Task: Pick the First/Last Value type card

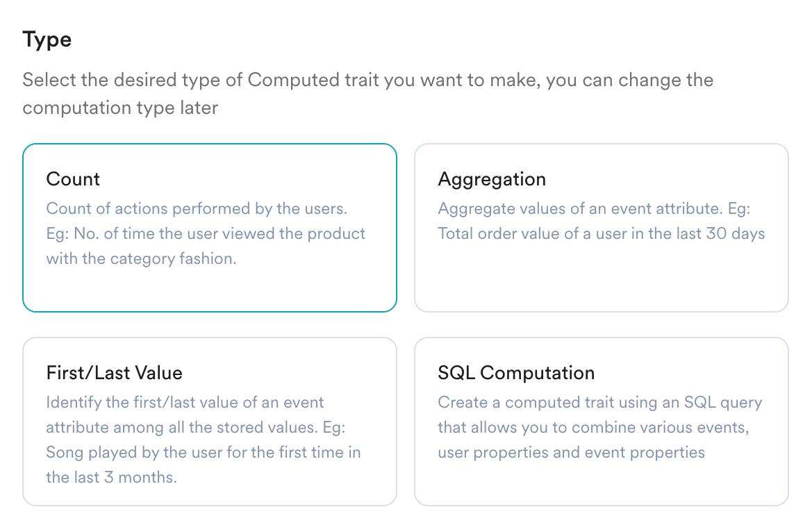Action: 210,422
